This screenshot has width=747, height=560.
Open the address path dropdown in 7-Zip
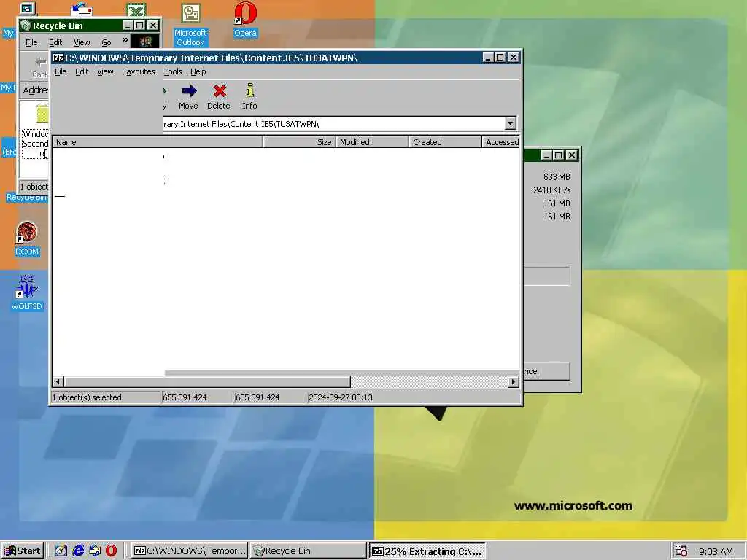point(510,123)
